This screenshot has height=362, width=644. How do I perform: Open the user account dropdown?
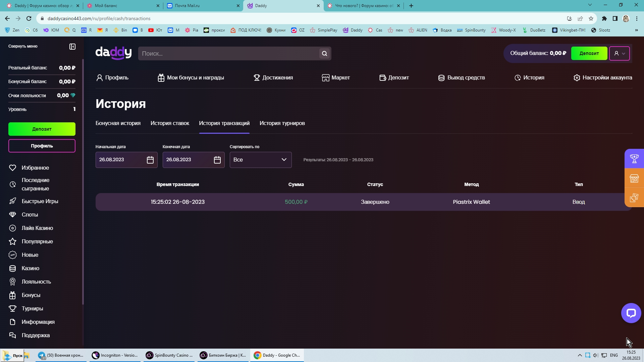tap(619, 54)
